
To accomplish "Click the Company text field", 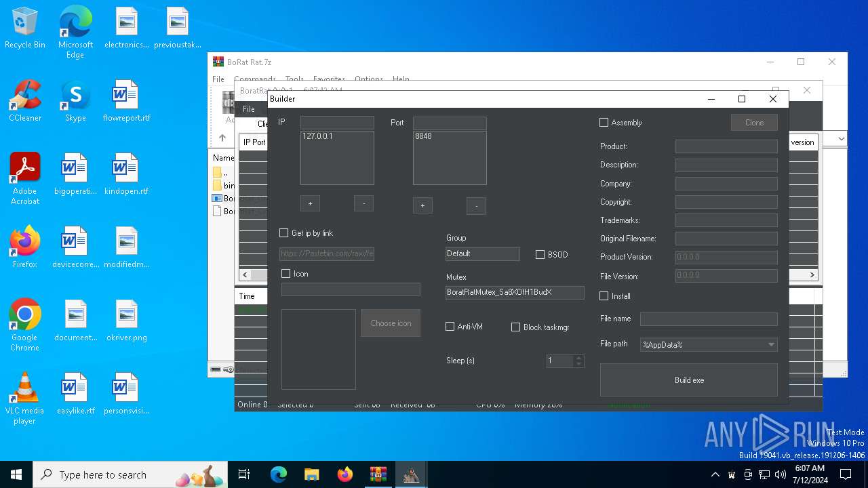I will 726,184.
